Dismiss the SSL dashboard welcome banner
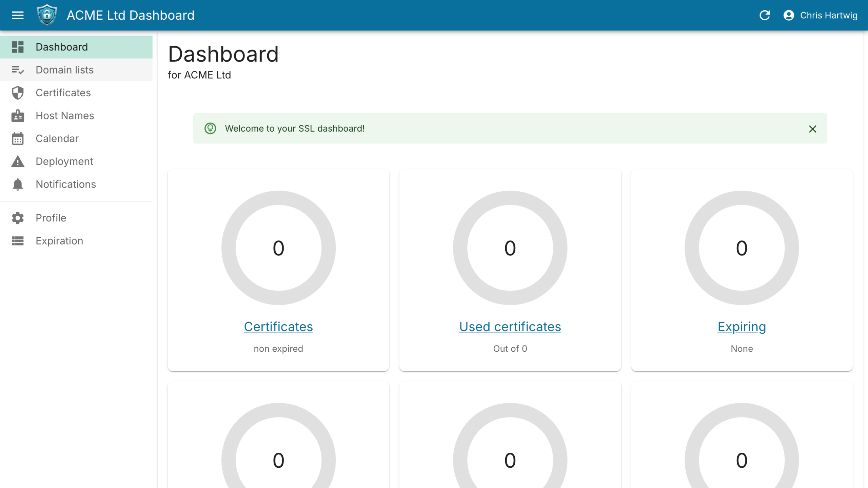This screenshot has width=868, height=488. click(x=812, y=129)
